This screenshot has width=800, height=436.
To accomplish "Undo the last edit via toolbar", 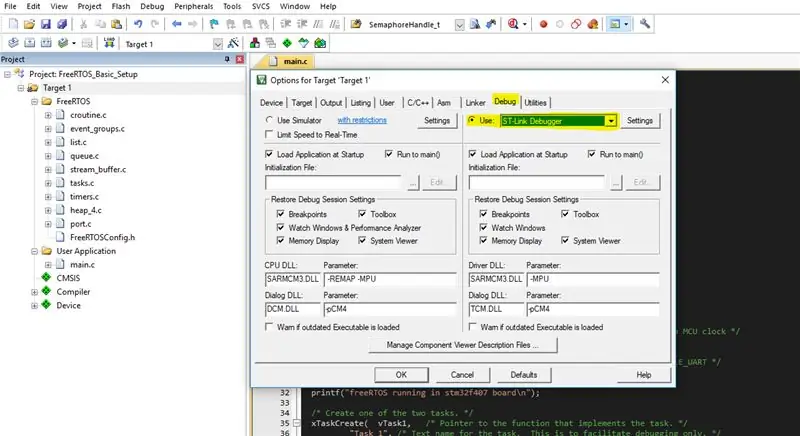I will tap(138, 24).
